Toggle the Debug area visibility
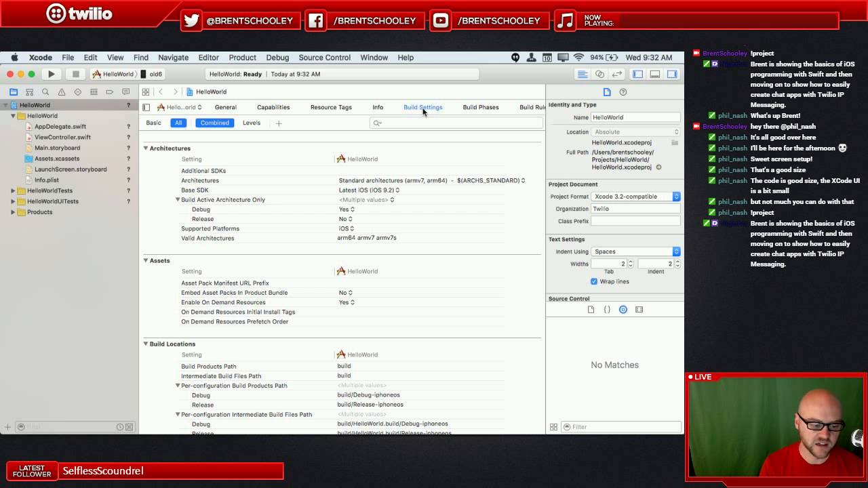The height and width of the screenshot is (488, 868). click(655, 74)
